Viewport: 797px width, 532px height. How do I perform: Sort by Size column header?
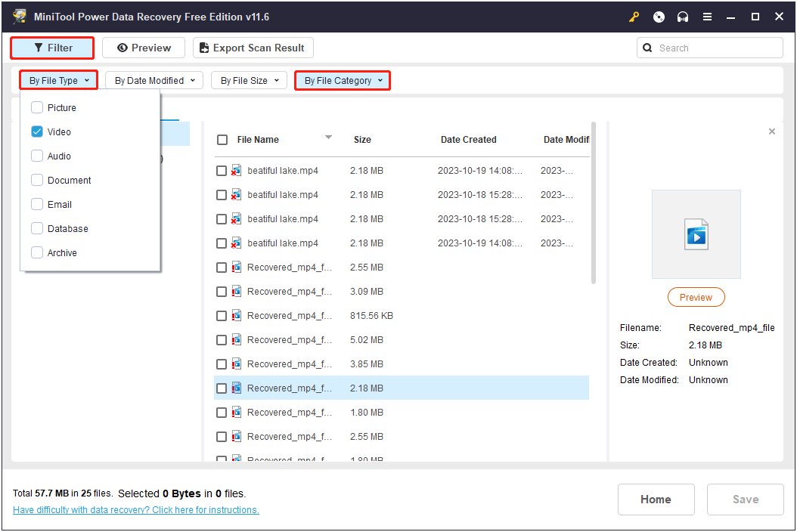(362, 139)
